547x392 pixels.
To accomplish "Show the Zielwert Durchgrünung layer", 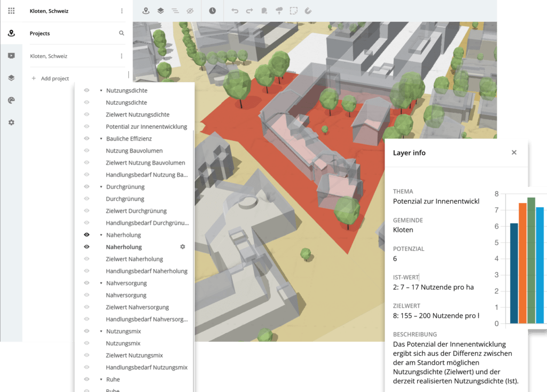I will [x=87, y=211].
